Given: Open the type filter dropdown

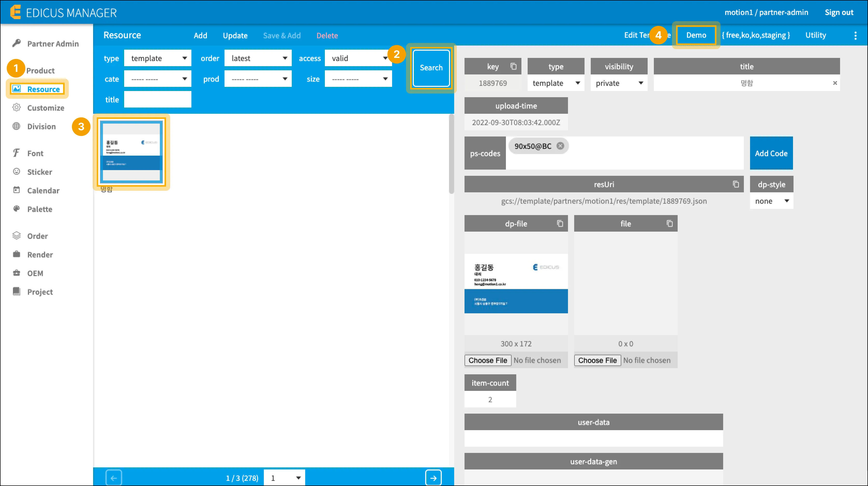Looking at the screenshot, I should (158, 58).
